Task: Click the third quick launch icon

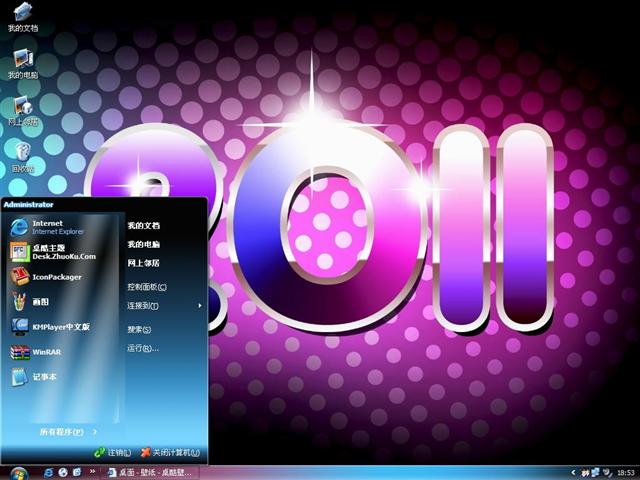Action: pos(77,472)
